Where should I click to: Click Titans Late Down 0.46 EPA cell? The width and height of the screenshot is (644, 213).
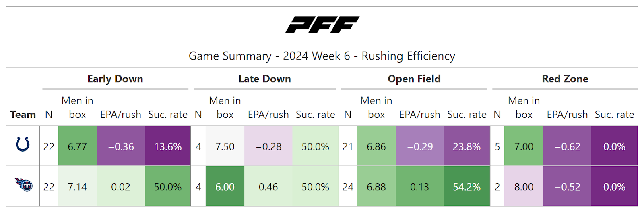(x=268, y=187)
